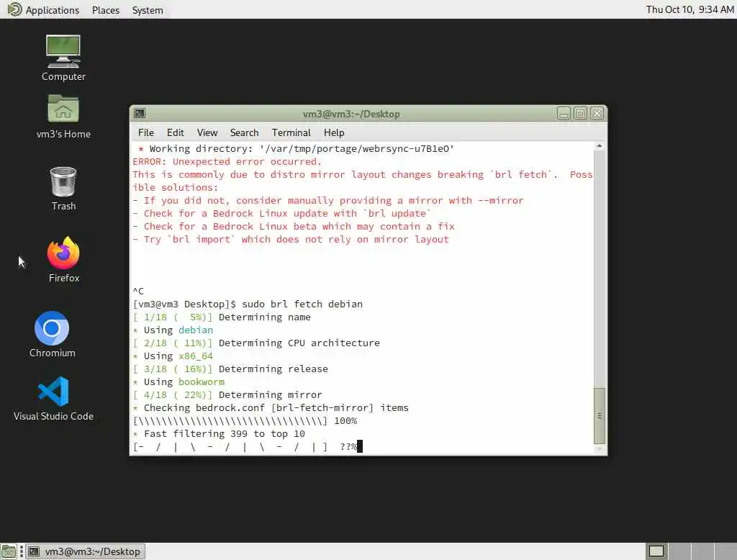
Task: Open vm3's Home folder icon
Action: click(x=63, y=117)
